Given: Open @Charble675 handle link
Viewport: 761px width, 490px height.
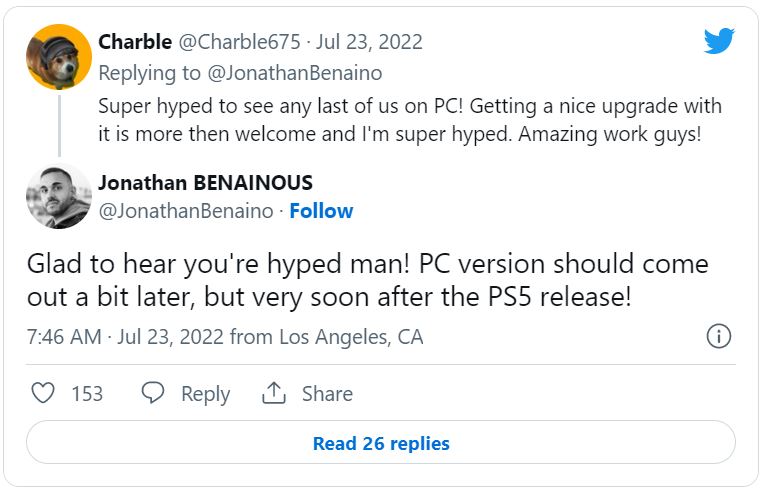Looking at the screenshot, I should pos(240,42).
